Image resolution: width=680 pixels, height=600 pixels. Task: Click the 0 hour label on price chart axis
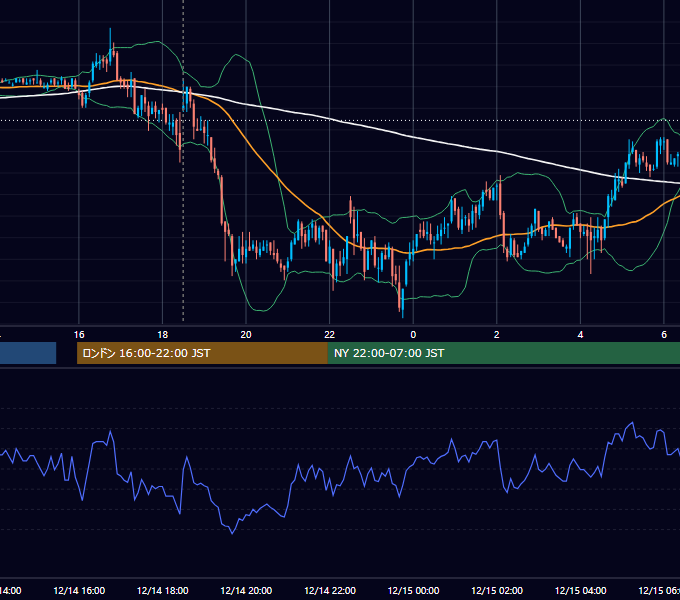(x=413, y=335)
